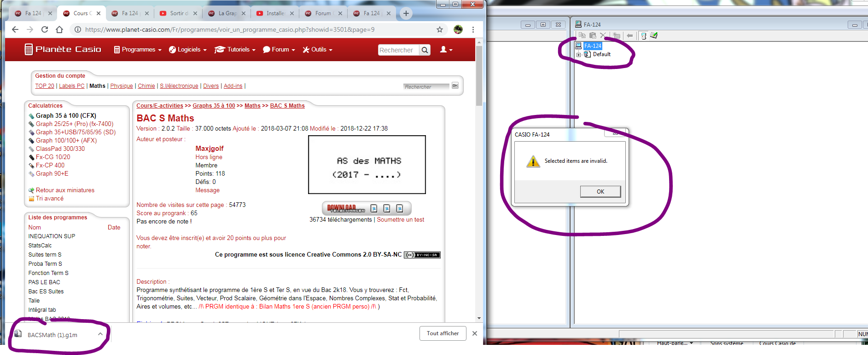Switch to the Cours Casio browser tab
868x355 pixels.
pos(82,13)
